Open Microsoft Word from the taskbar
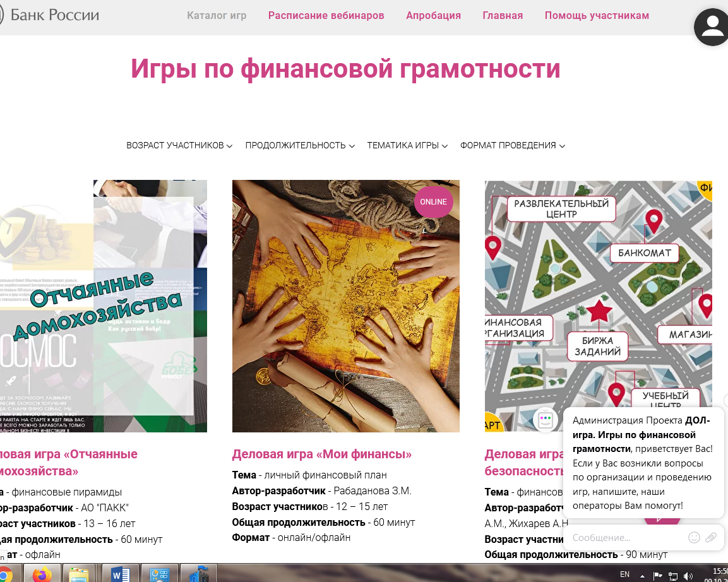 (x=120, y=575)
